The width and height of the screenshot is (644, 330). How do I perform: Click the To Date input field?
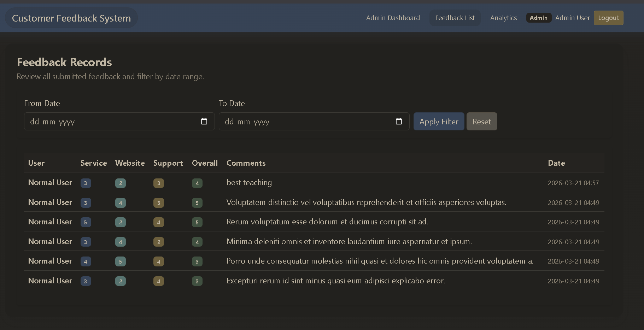pyautogui.click(x=314, y=122)
